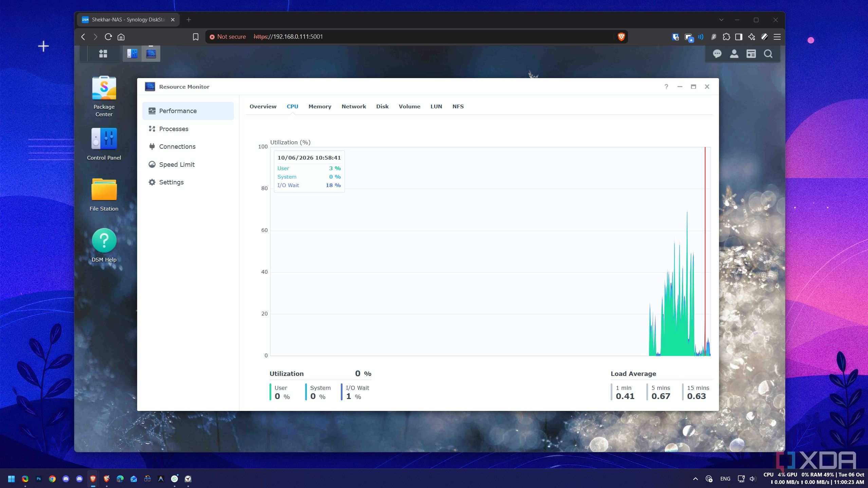The width and height of the screenshot is (868, 488).
Task: Switch to the Memory tab
Action: [x=320, y=106]
